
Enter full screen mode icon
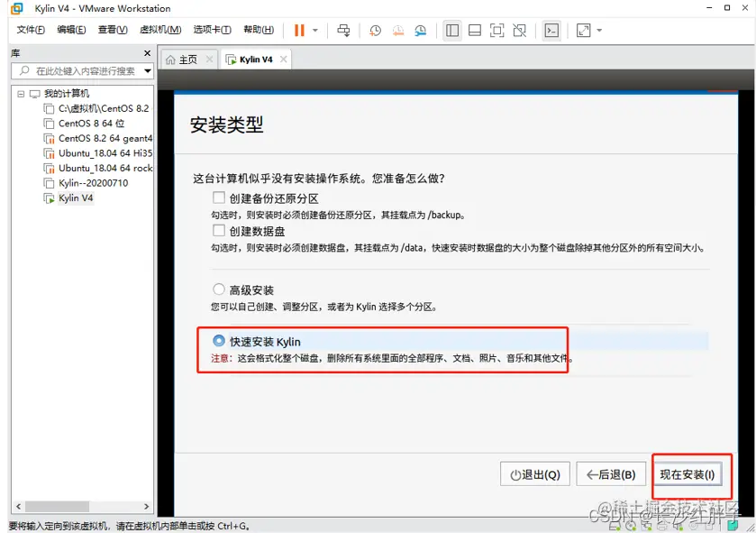[496, 30]
